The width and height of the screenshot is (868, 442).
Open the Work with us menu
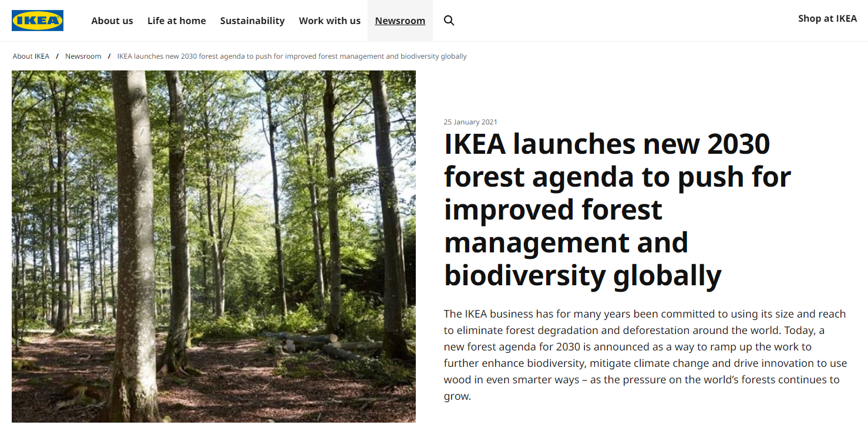point(329,21)
